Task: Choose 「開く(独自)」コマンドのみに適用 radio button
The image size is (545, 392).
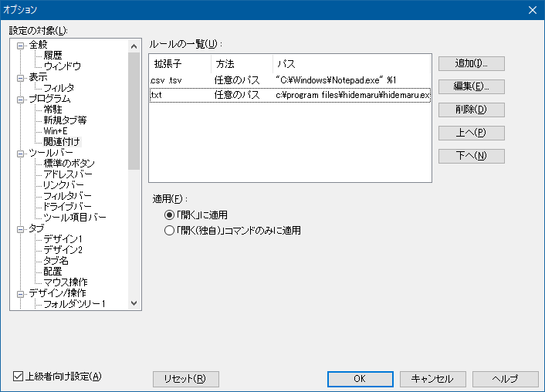Action: [170, 230]
